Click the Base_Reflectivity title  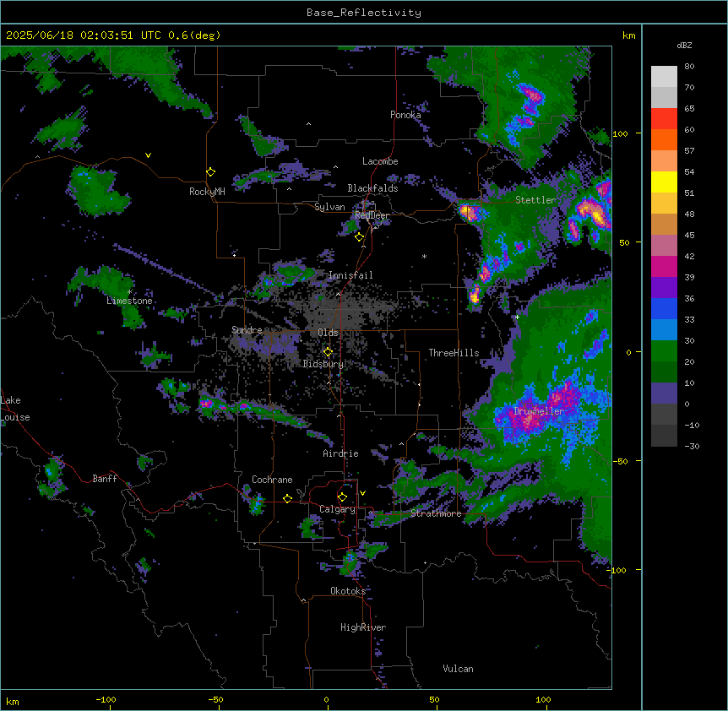[x=364, y=13]
